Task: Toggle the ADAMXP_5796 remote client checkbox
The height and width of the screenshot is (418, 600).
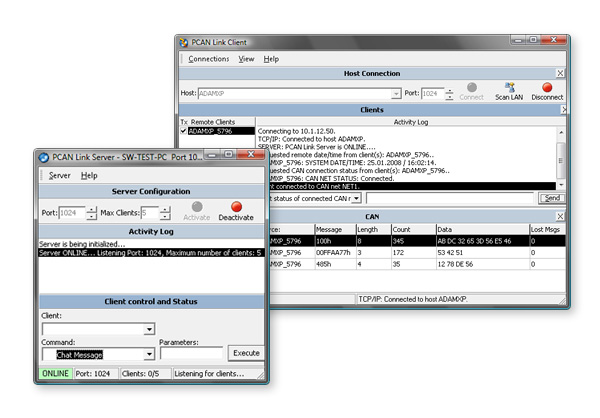Action: coord(183,131)
